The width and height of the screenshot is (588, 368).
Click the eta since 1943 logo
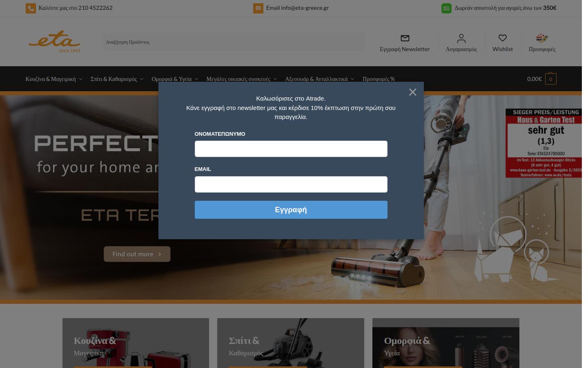point(54,41)
